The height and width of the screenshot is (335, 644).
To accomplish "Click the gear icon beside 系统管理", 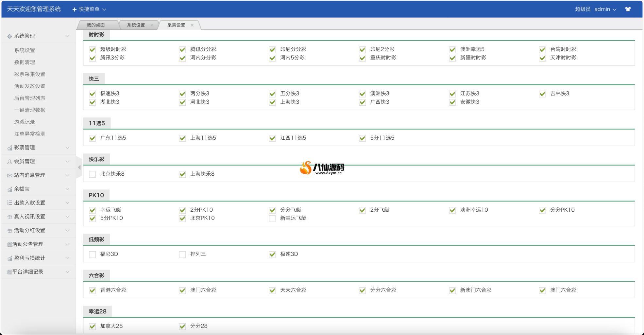I will coord(9,36).
